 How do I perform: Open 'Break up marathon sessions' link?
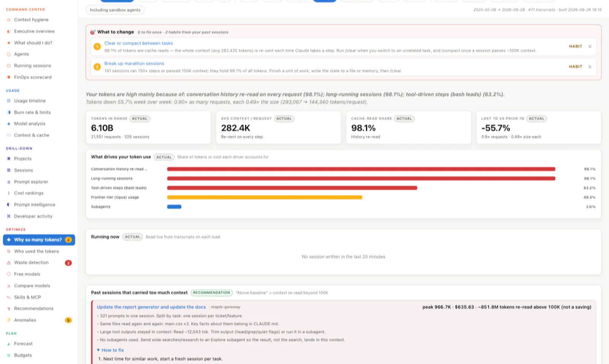[134, 64]
